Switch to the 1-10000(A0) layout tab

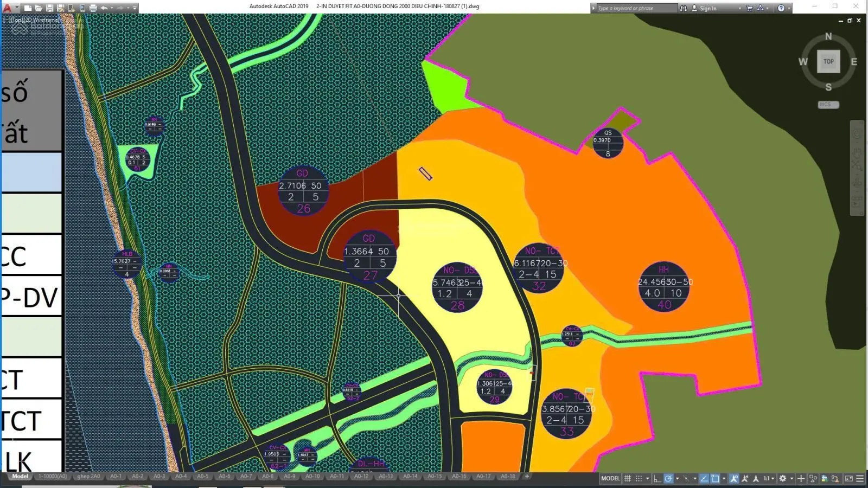click(x=53, y=477)
